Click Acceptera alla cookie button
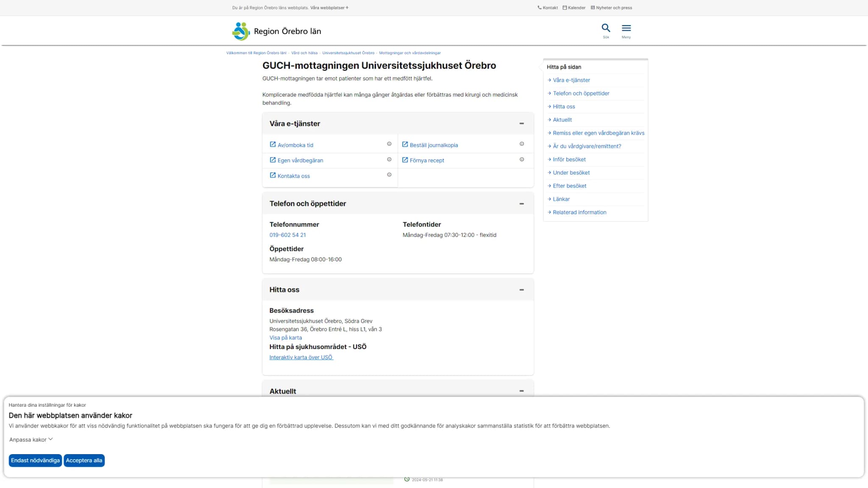 [84, 460]
